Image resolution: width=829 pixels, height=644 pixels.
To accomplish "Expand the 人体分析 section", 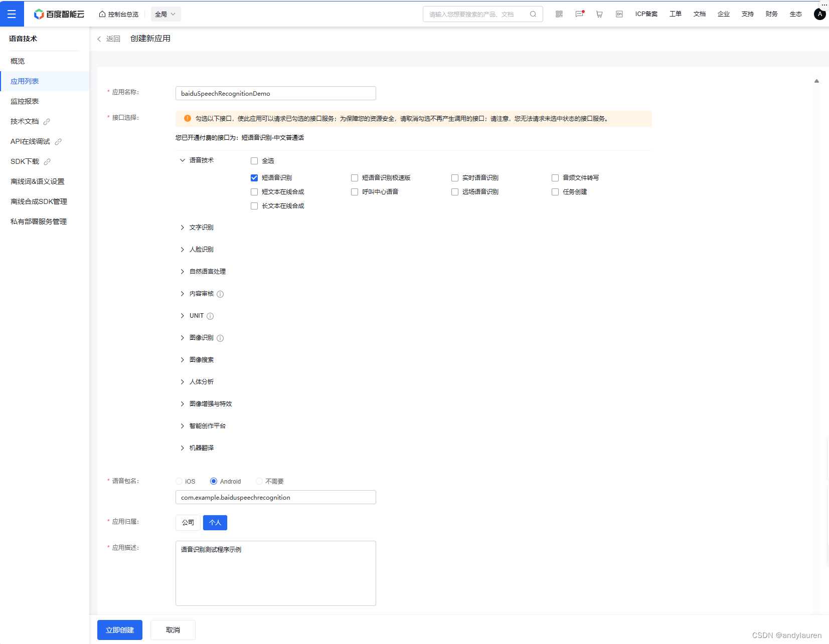I will pos(183,382).
